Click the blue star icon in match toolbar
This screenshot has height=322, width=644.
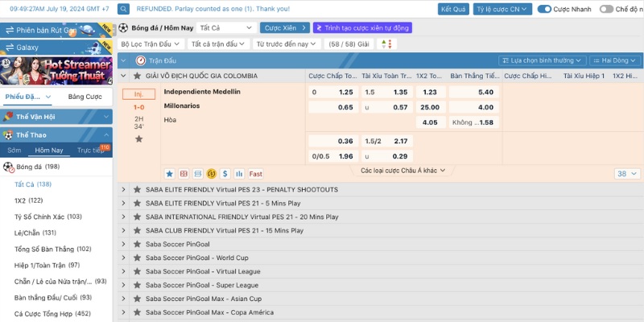169,173
